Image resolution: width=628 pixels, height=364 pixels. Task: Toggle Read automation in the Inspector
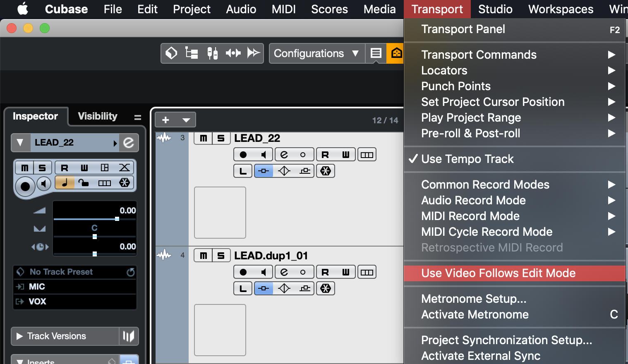point(65,168)
